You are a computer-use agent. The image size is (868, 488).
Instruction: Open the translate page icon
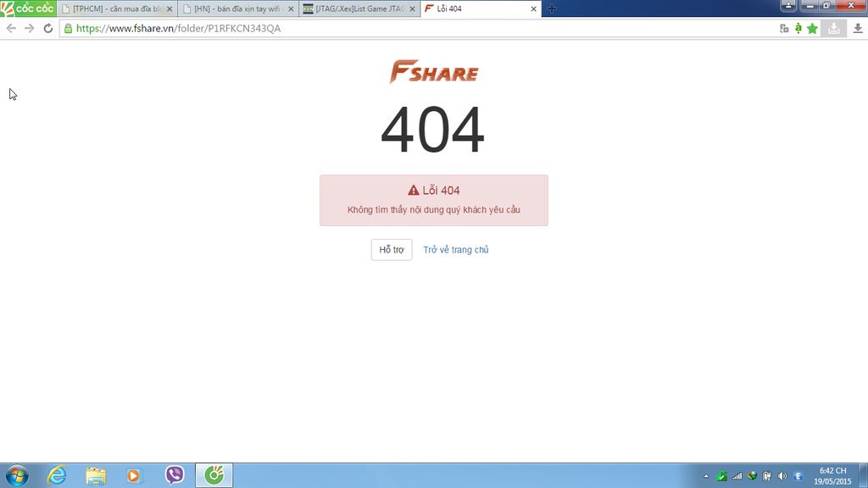[x=784, y=28]
